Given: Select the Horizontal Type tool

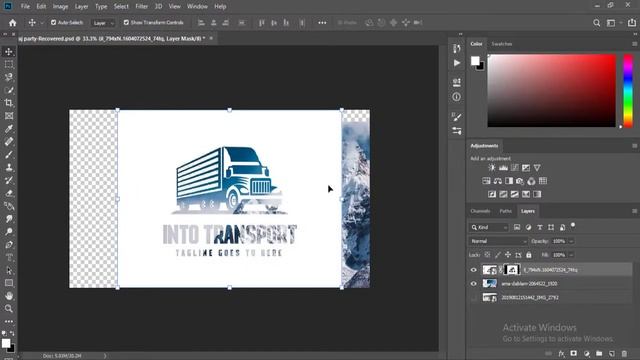Looking at the screenshot, I should click(9, 258).
